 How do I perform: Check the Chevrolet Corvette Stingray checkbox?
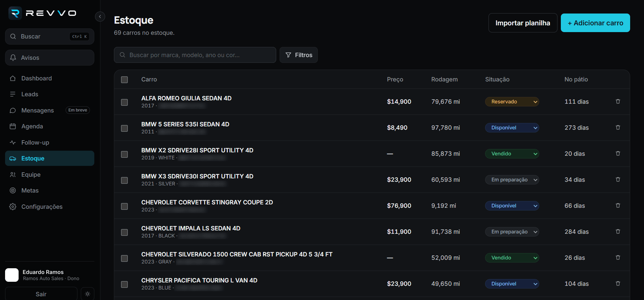click(124, 206)
